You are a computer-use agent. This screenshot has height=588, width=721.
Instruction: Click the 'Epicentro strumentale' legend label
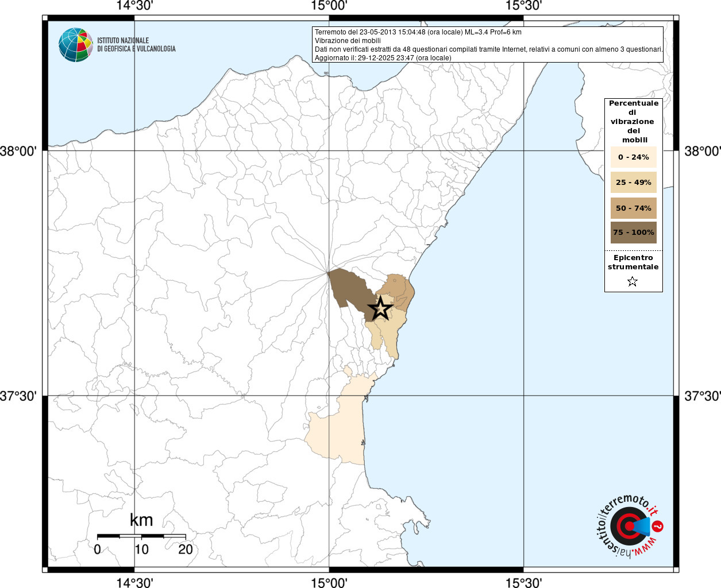(633, 262)
